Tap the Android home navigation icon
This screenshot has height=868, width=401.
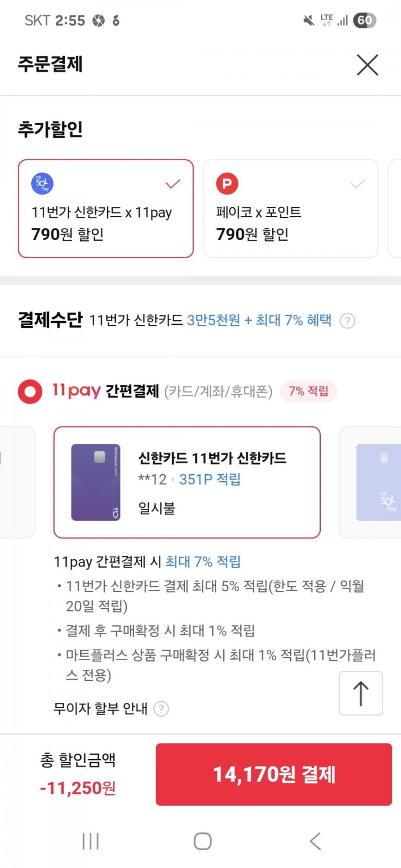pyautogui.click(x=202, y=841)
